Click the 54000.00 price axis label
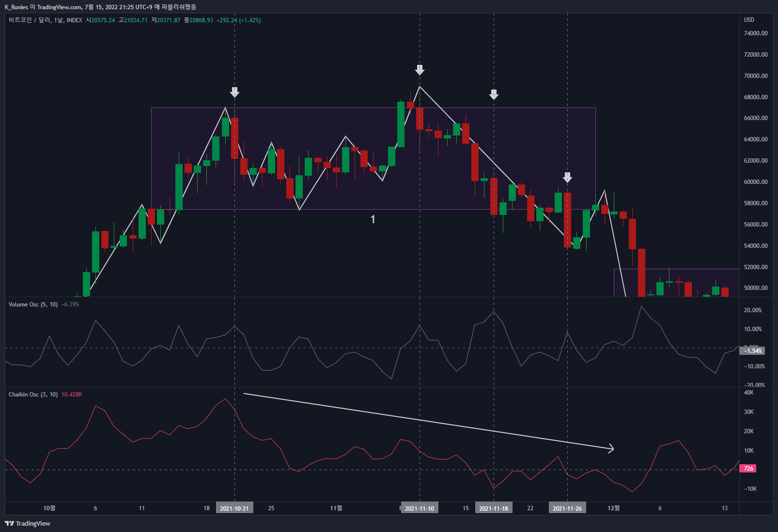The image size is (778, 532). pyautogui.click(x=756, y=246)
